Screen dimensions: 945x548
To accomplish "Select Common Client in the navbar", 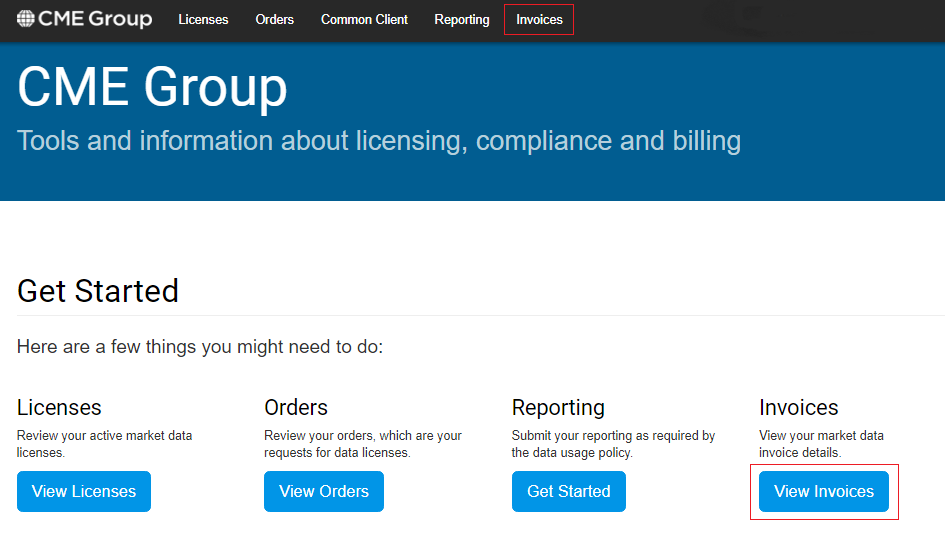I will 364,19.
